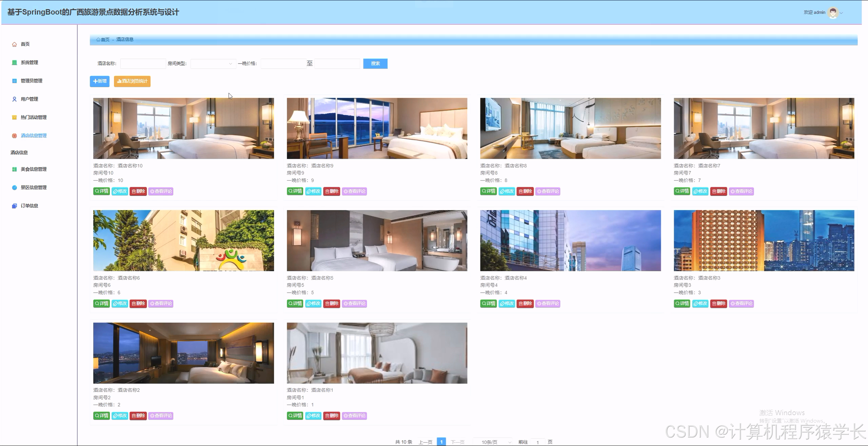This screenshot has height=446, width=868.
Task: Click the home icon in the sidebar
Action: 14,44
